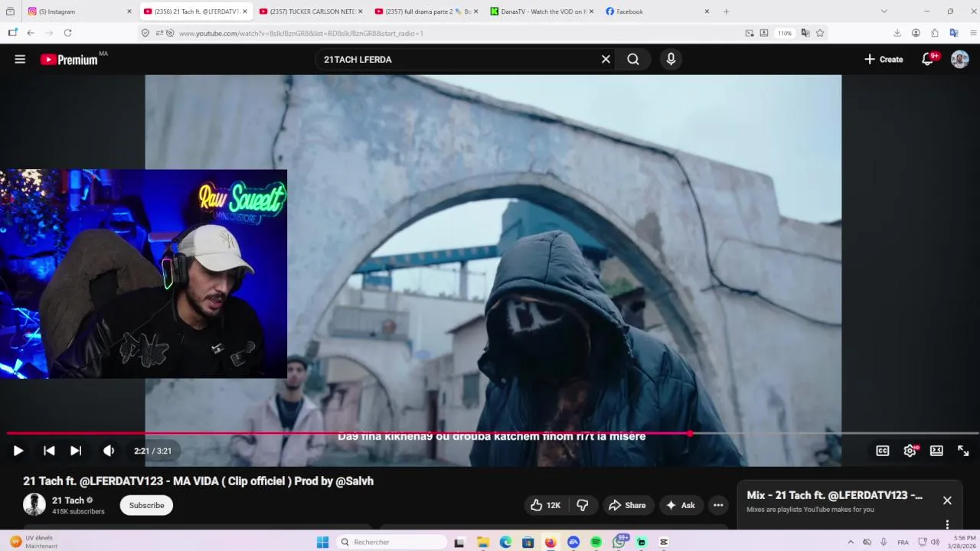
Task: Click the browser URL address bar
Action: tap(459, 33)
